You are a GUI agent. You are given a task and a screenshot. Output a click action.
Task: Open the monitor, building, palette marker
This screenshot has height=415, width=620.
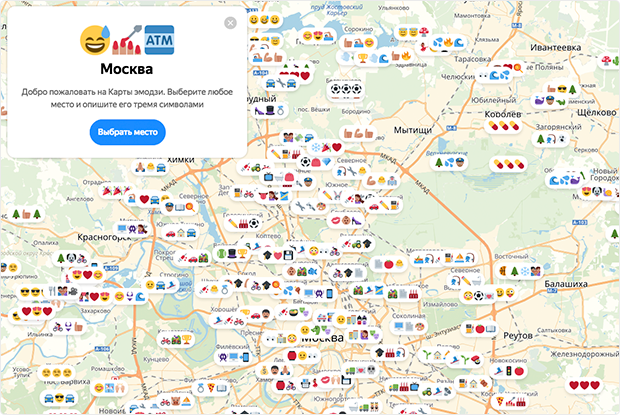409,326
